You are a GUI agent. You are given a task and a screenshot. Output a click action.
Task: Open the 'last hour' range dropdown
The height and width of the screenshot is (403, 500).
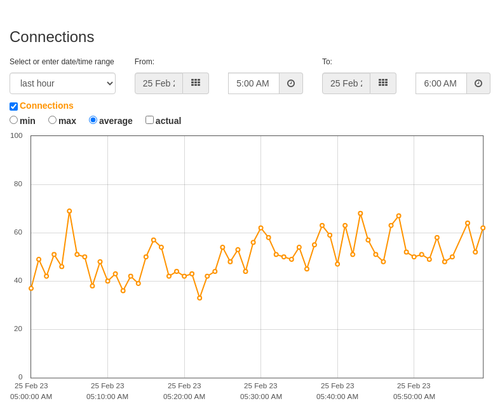[x=63, y=83]
